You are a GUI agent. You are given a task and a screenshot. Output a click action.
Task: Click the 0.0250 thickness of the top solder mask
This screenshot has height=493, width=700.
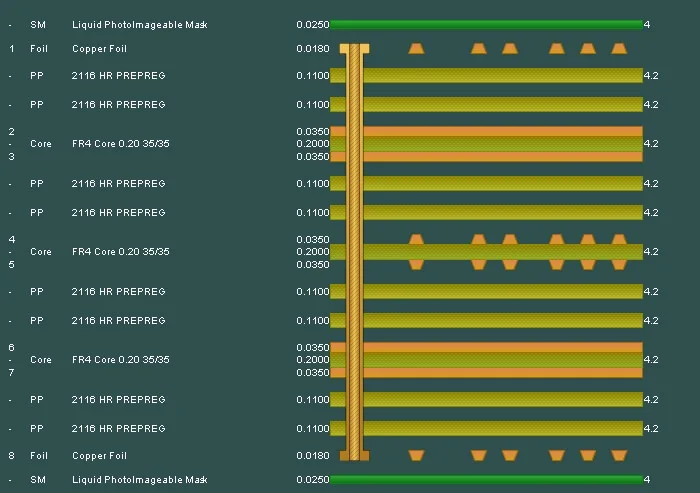[x=311, y=24]
